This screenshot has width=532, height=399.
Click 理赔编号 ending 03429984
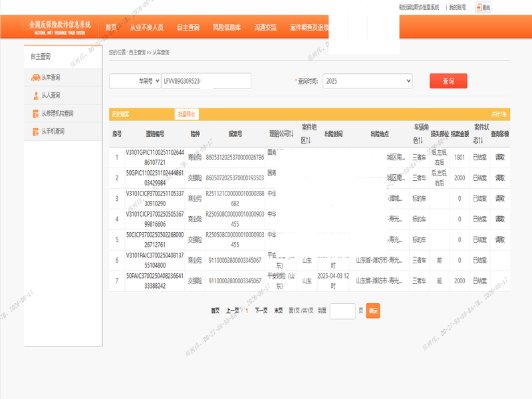(x=155, y=178)
